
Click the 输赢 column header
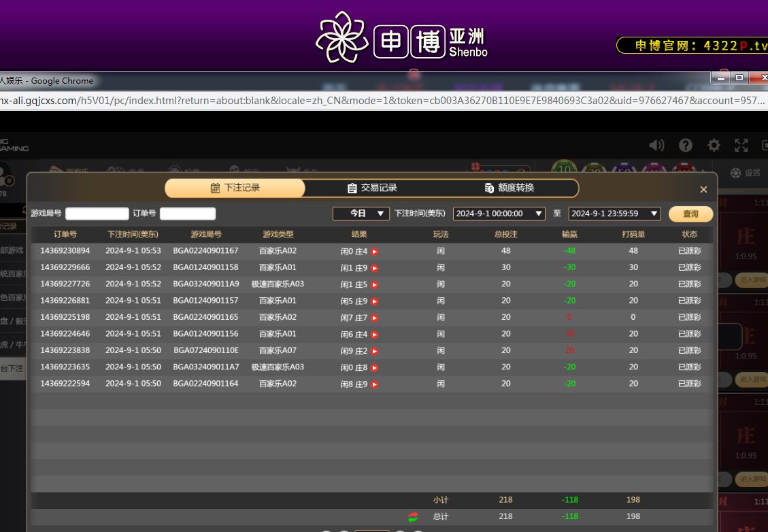click(x=569, y=234)
